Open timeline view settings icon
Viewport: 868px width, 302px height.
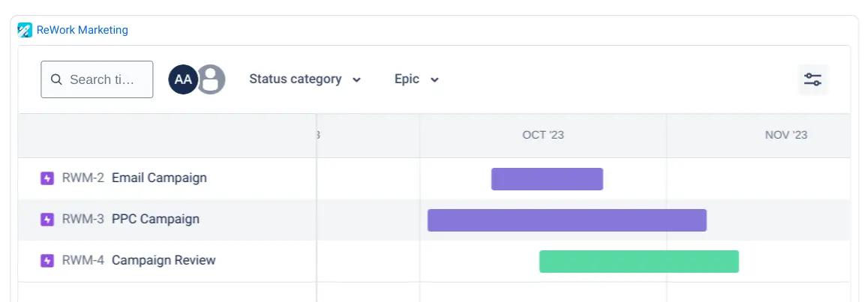point(812,79)
